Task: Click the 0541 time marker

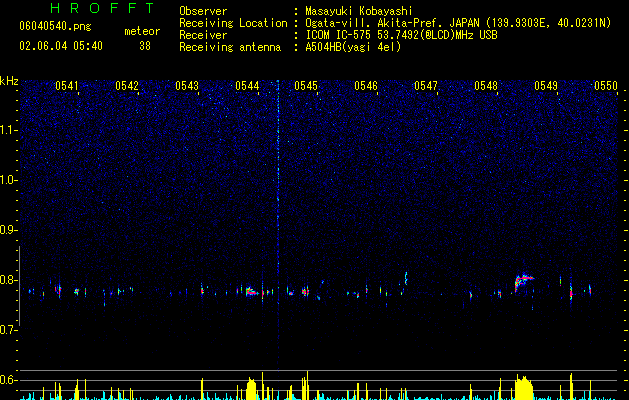Action: tap(67, 86)
